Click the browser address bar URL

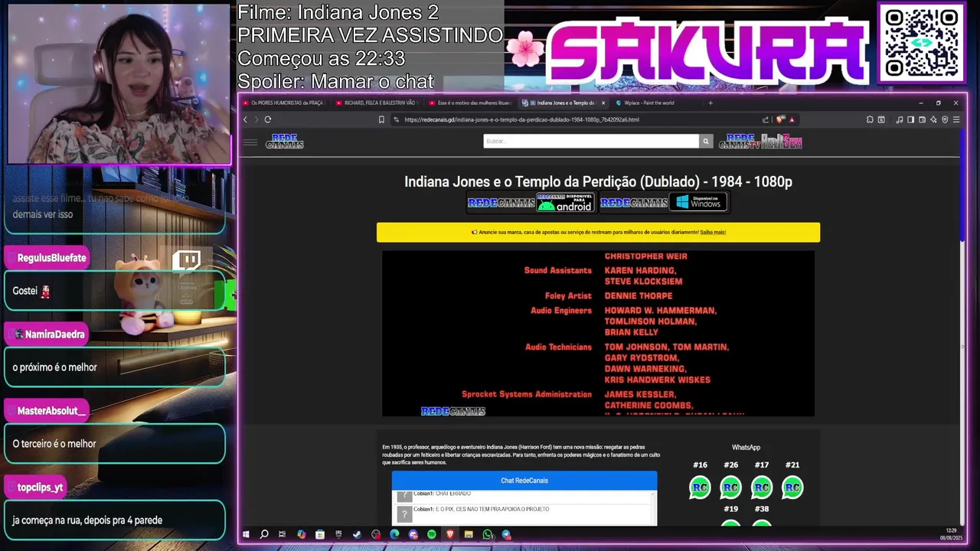tap(521, 119)
